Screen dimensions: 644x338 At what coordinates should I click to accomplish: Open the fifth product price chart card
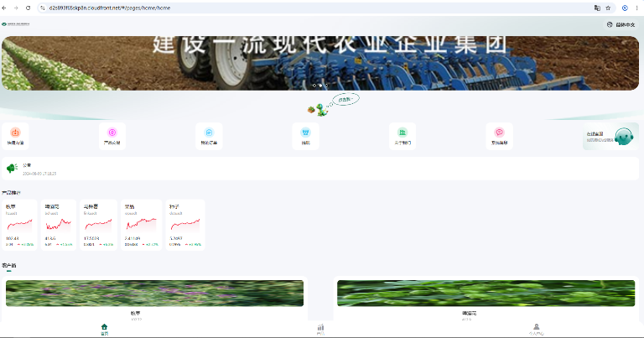tap(185, 225)
